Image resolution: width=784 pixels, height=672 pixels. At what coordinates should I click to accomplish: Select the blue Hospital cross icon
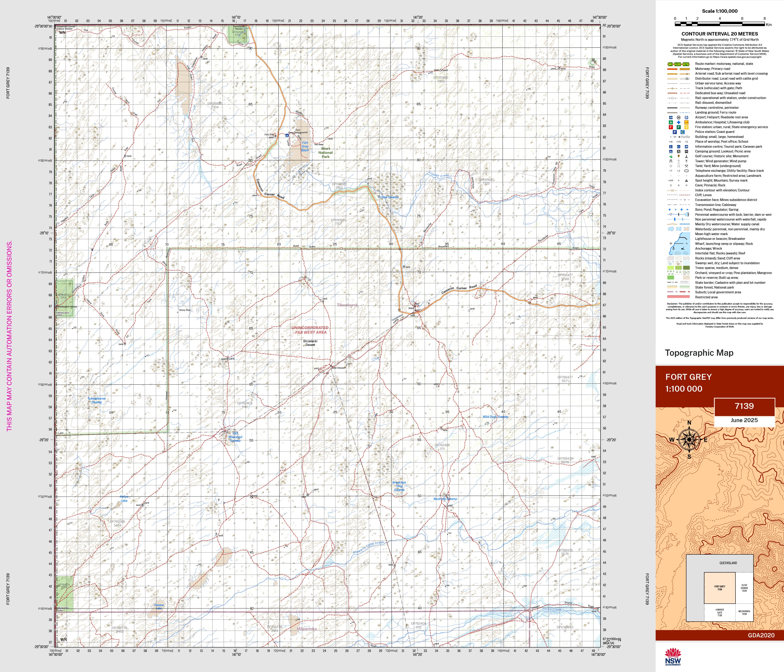click(678, 122)
